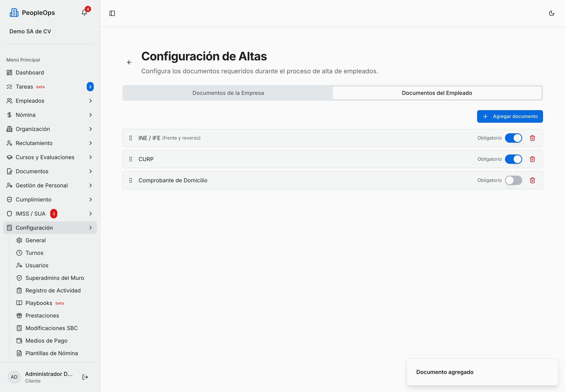This screenshot has width=565, height=392.
Task: Open the Tareas menu item
Action: tap(50, 87)
